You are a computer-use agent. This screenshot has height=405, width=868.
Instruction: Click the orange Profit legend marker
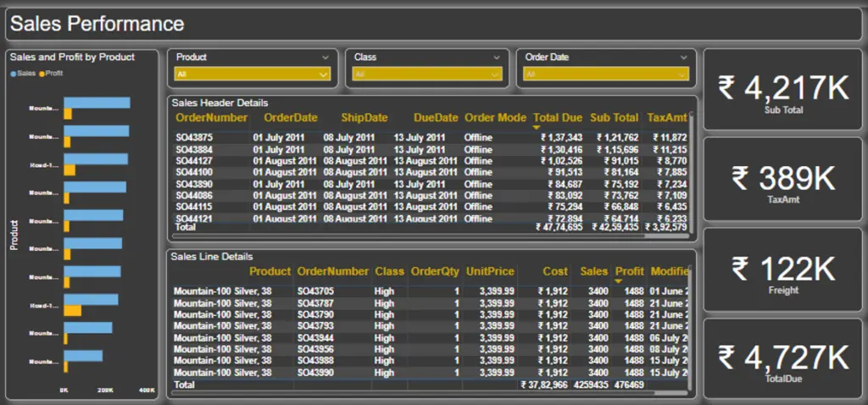coord(41,74)
